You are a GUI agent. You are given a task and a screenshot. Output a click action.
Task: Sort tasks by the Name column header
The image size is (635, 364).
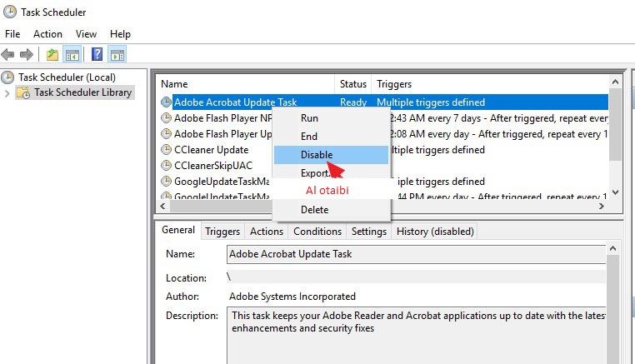coord(245,84)
